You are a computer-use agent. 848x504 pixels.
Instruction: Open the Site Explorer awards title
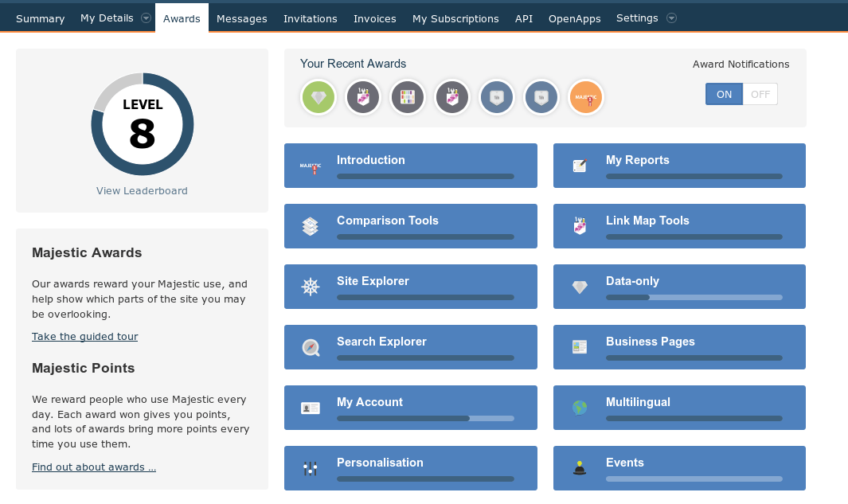pyautogui.click(x=373, y=281)
